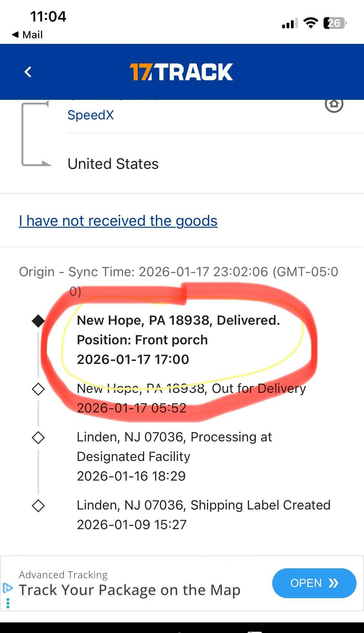Image resolution: width=364 pixels, height=633 pixels.
Task: Tap the Delivered Front porch event text
Action: tap(178, 340)
